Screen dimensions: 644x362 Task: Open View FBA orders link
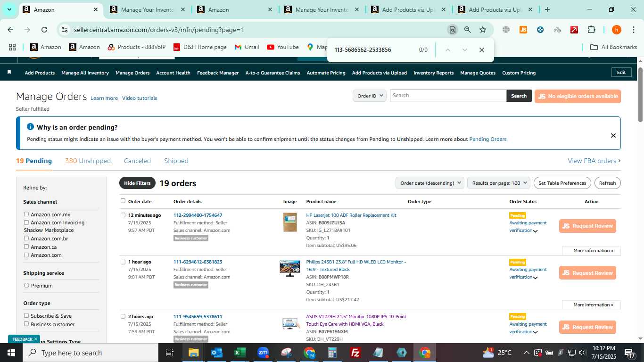pos(594,161)
